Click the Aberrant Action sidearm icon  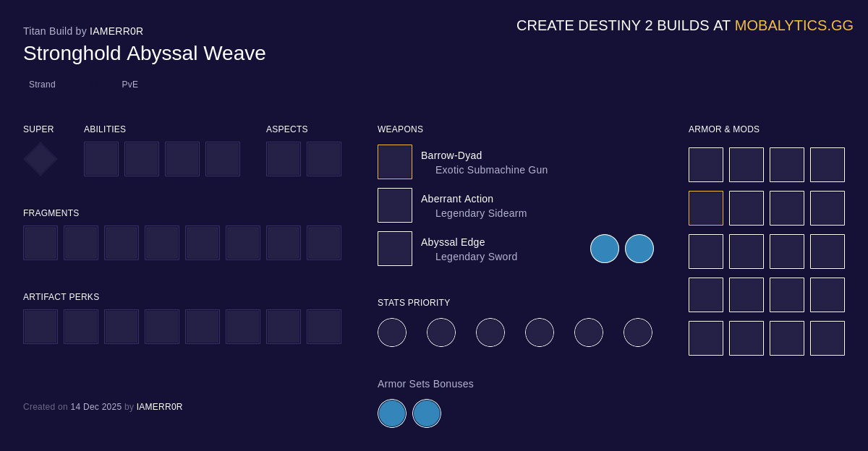coord(394,205)
